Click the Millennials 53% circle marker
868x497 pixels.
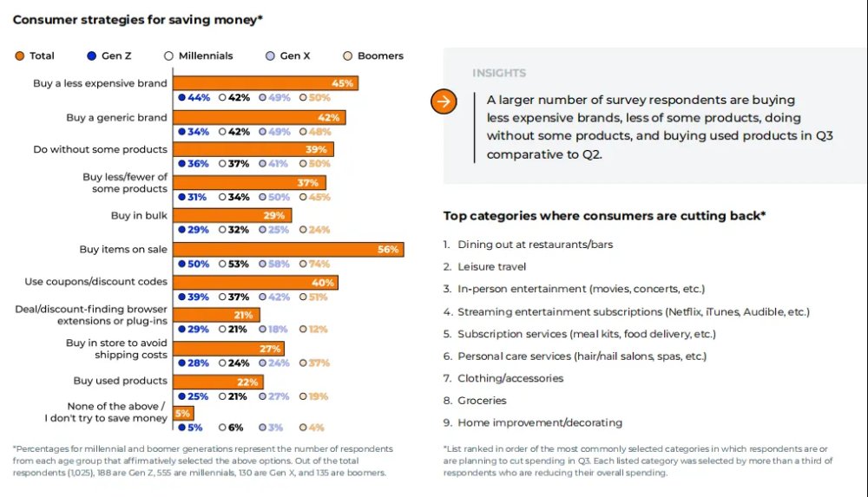222,264
